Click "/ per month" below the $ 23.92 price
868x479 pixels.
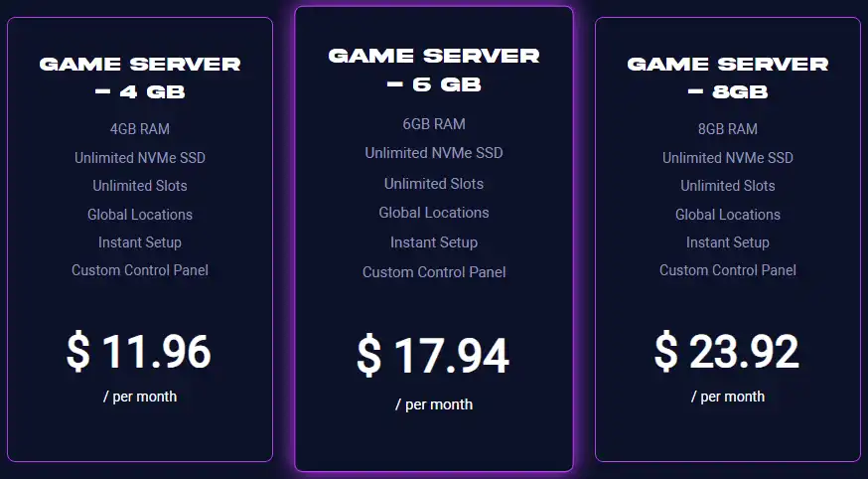click(728, 397)
